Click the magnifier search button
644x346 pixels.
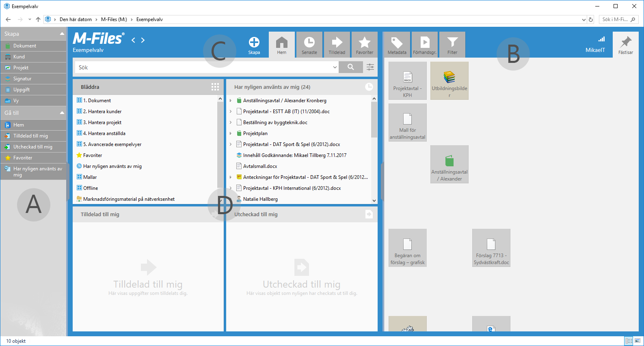pyautogui.click(x=351, y=67)
